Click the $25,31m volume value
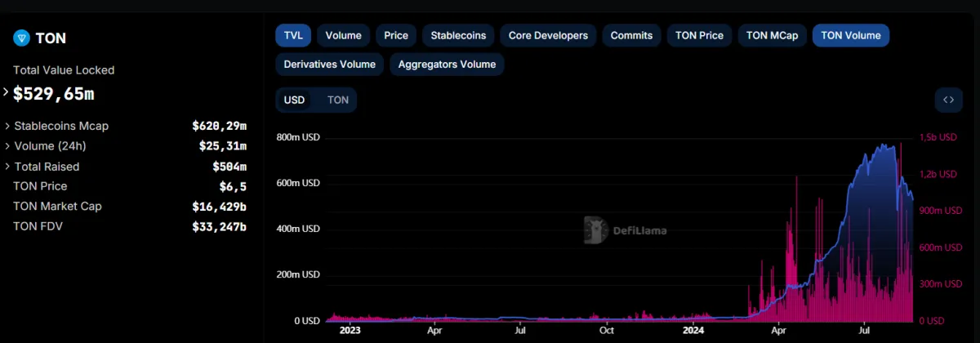 (x=222, y=146)
